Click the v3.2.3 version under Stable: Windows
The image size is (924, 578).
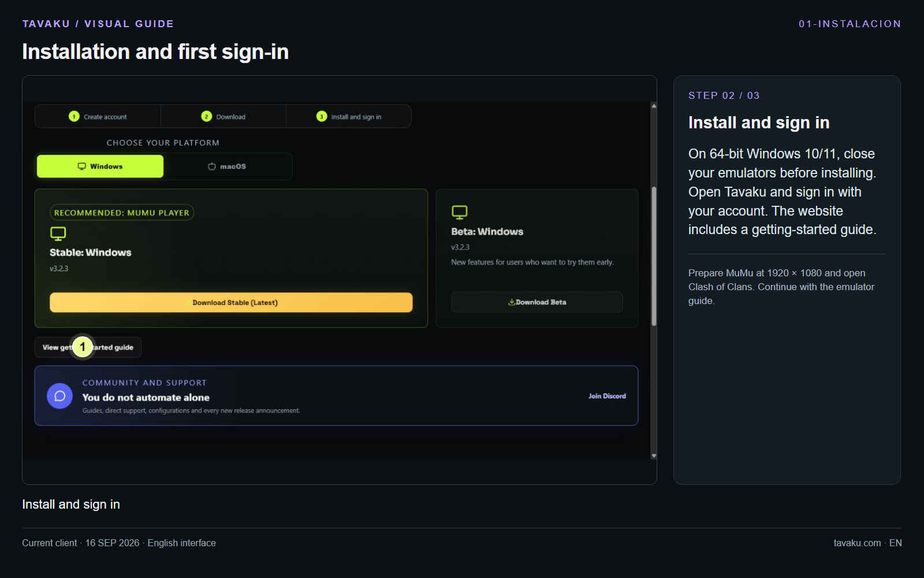(59, 269)
